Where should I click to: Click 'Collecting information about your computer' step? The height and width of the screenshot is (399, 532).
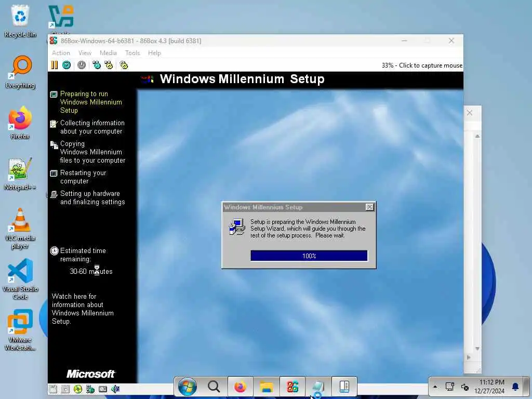pyautogui.click(x=91, y=127)
